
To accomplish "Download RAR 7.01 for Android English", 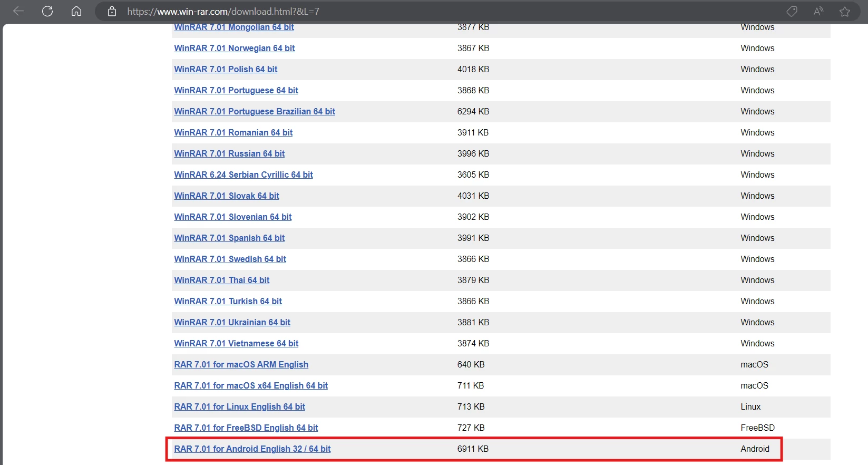I will pyautogui.click(x=252, y=449).
